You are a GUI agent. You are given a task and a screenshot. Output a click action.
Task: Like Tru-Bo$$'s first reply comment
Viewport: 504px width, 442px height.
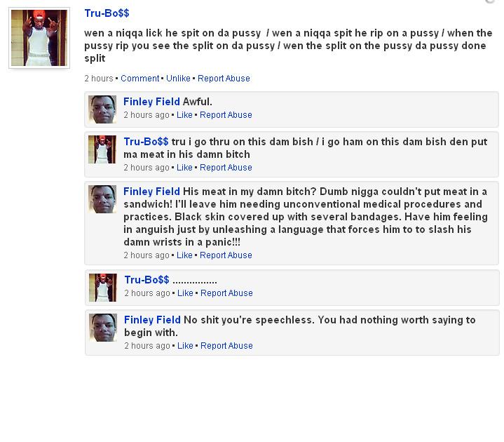[184, 168]
